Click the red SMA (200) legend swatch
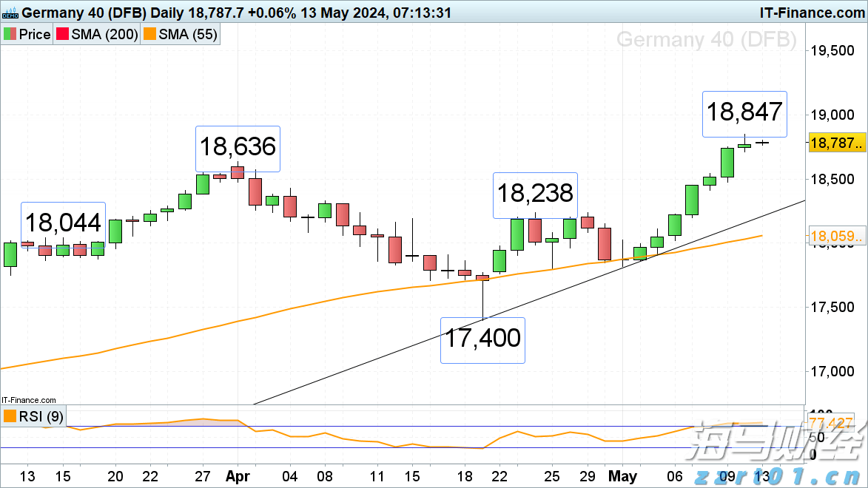The image size is (868, 488). pyautogui.click(x=64, y=34)
